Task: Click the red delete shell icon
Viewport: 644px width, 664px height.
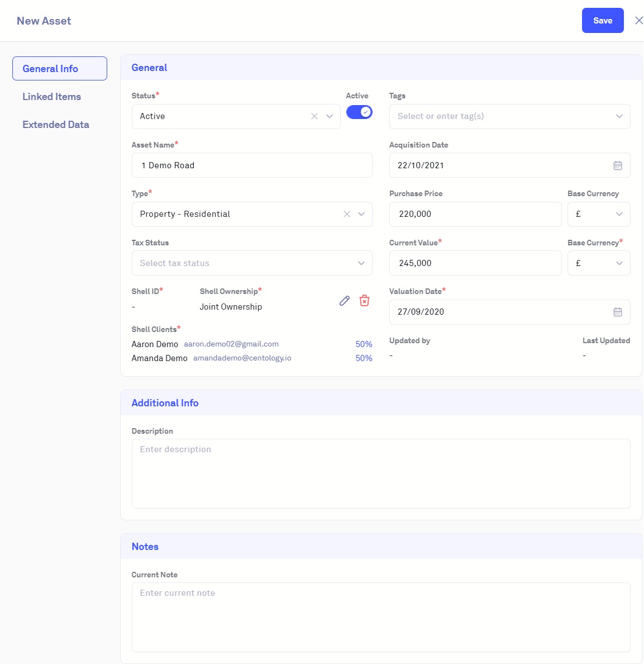Action: [364, 301]
